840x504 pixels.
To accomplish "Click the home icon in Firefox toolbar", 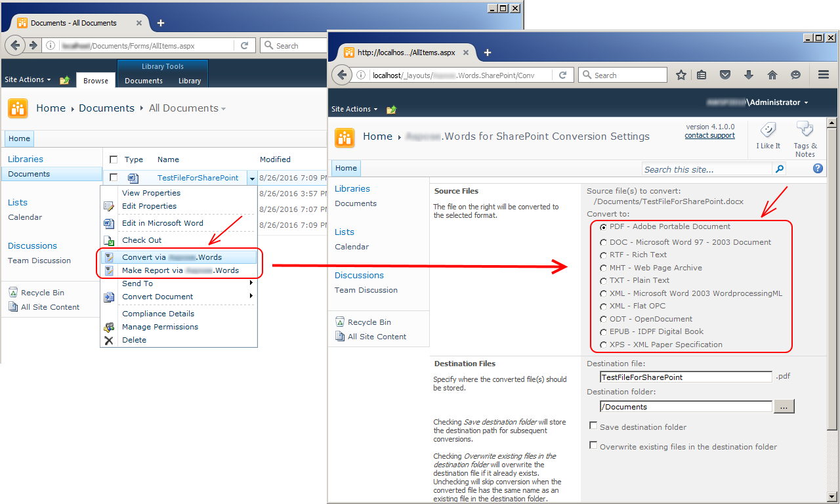I will coord(772,75).
